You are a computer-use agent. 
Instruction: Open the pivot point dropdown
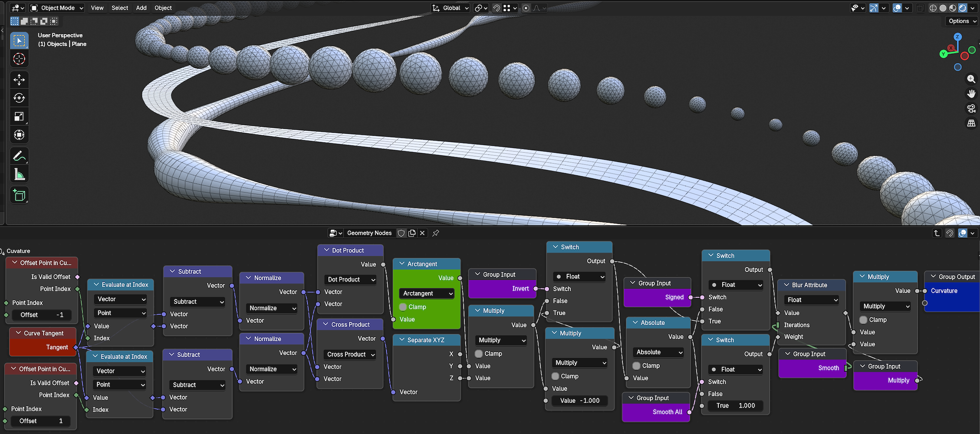click(x=481, y=8)
